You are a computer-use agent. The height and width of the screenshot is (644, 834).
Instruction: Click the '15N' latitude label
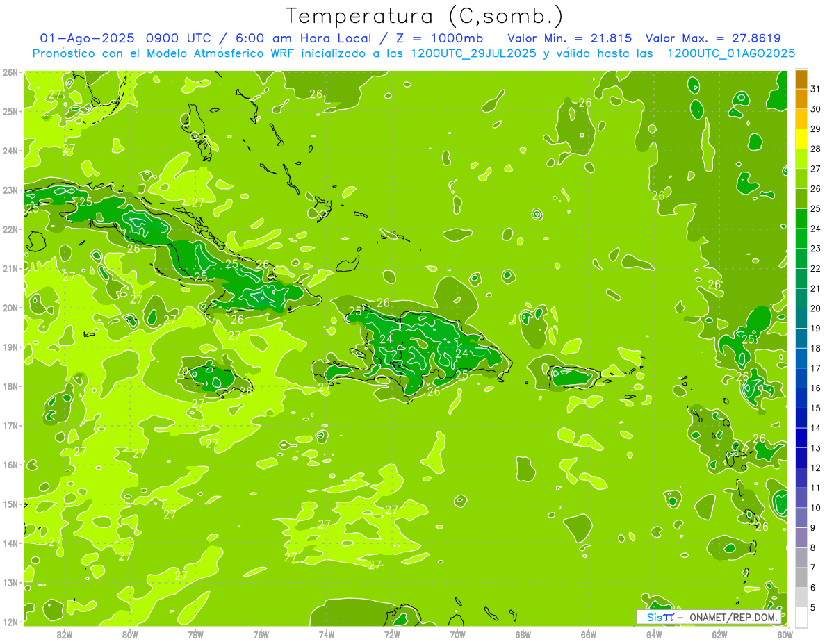click(10, 504)
